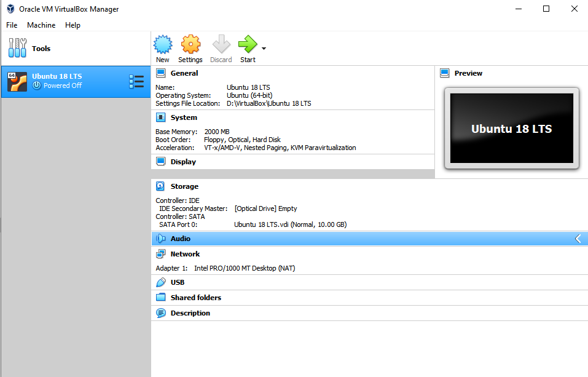Viewport: 588px width, 377px height.
Task: Click the Powered Off status icon
Action: [x=36, y=85]
